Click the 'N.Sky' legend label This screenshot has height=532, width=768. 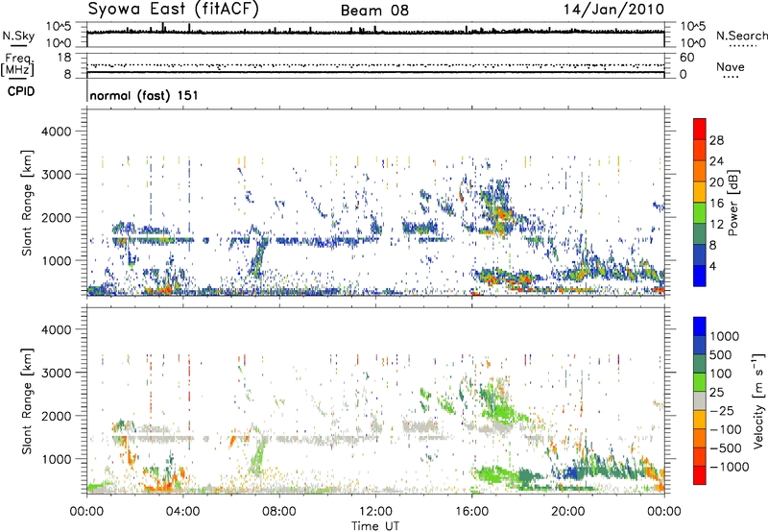coord(18,36)
